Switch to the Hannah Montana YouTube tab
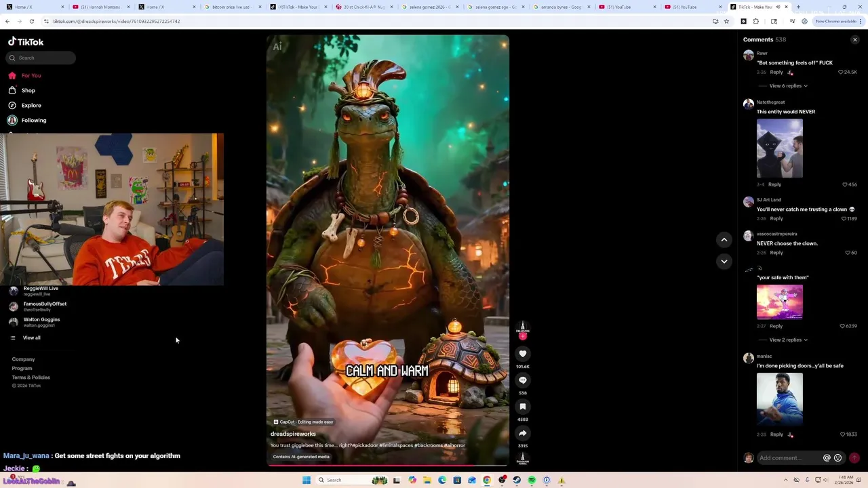The image size is (868, 488). point(100,7)
